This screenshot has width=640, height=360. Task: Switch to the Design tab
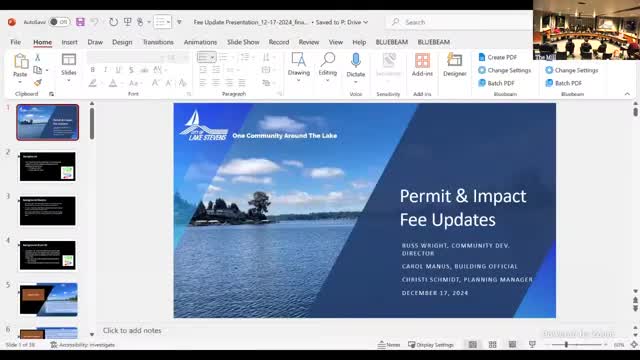click(122, 42)
